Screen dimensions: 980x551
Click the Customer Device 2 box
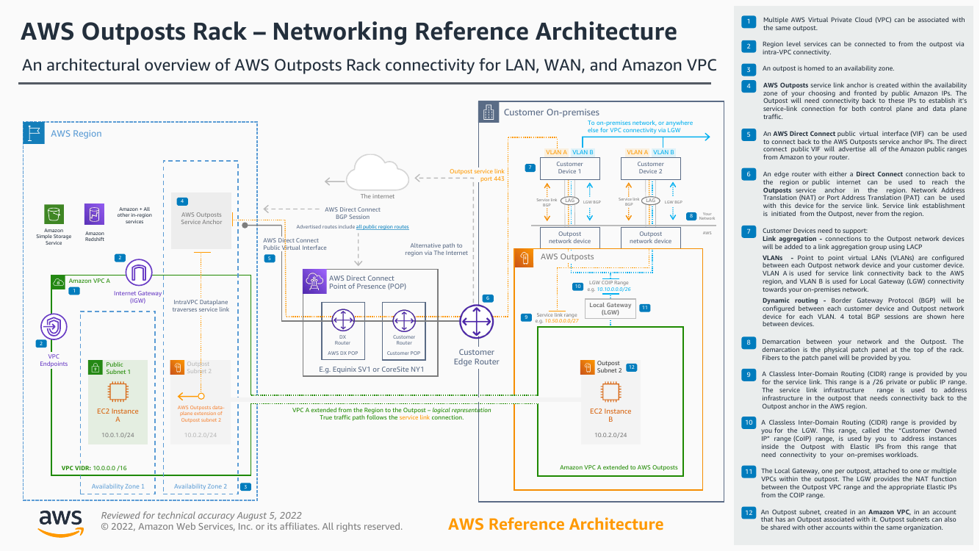(650, 168)
